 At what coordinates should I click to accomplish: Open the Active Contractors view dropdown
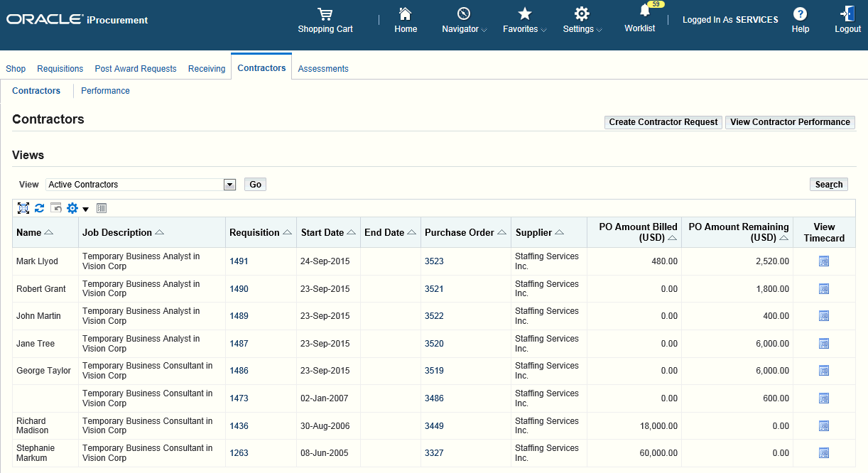tap(229, 185)
